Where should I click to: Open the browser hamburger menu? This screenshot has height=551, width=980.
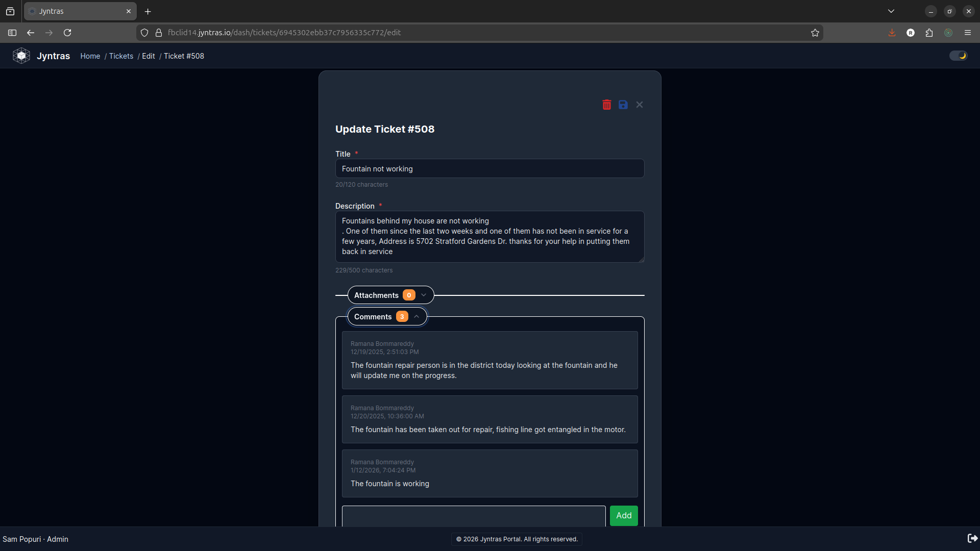click(967, 33)
